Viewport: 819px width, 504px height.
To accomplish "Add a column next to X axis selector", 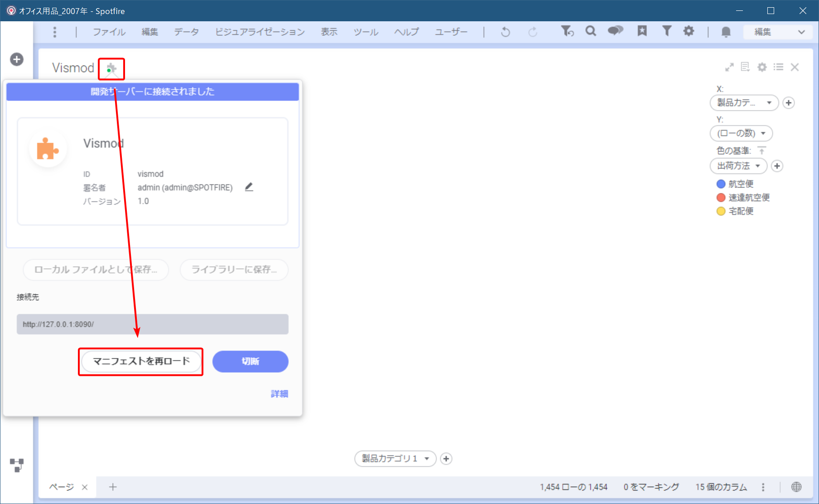I will 789,103.
